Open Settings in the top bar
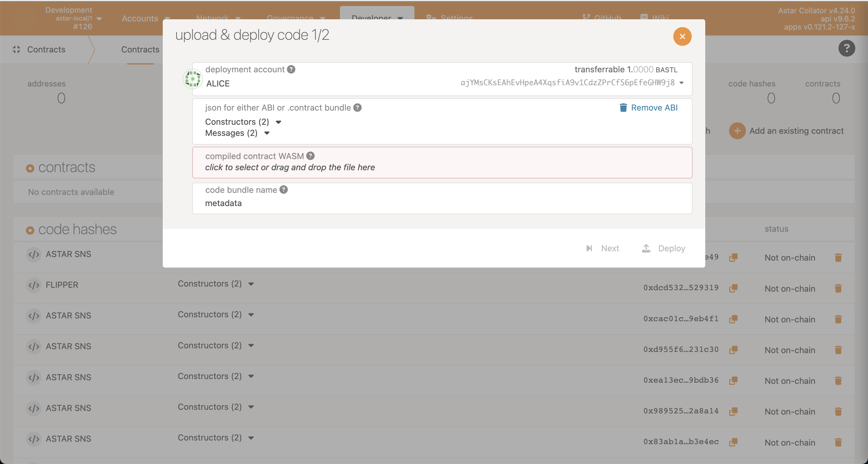The width and height of the screenshot is (868, 464). click(x=449, y=18)
